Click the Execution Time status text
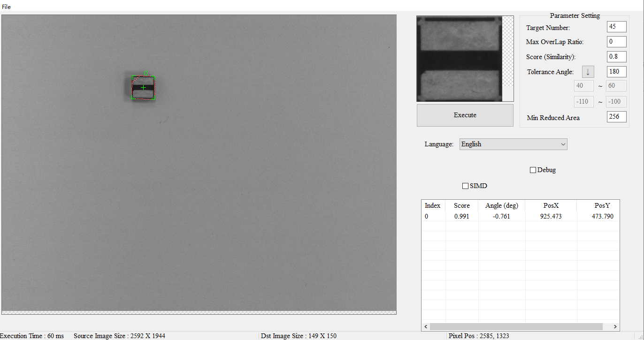 pos(32,336)
